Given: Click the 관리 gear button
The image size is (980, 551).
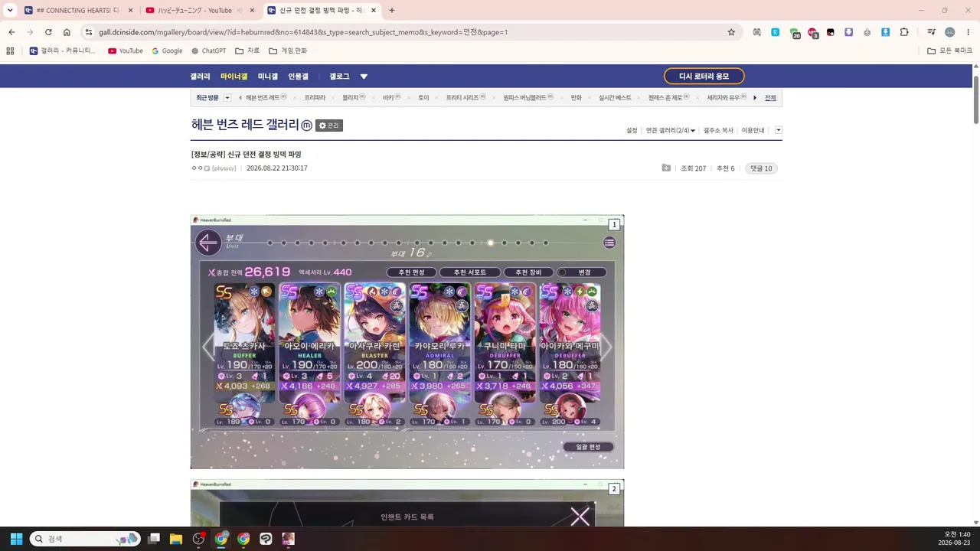Looking at the screenshot, I should coord(329,126).
